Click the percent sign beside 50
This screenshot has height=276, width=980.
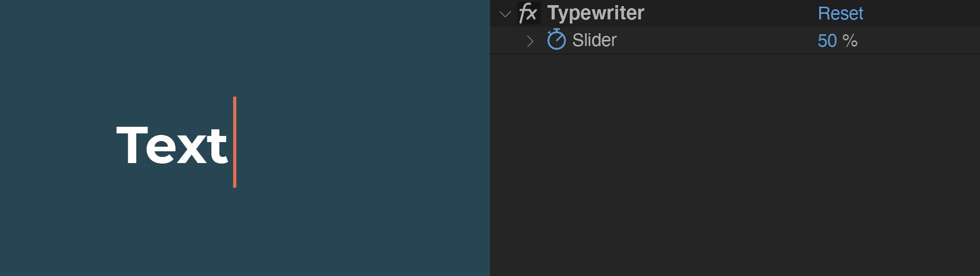pyautogui.click(x=850, y=41)
